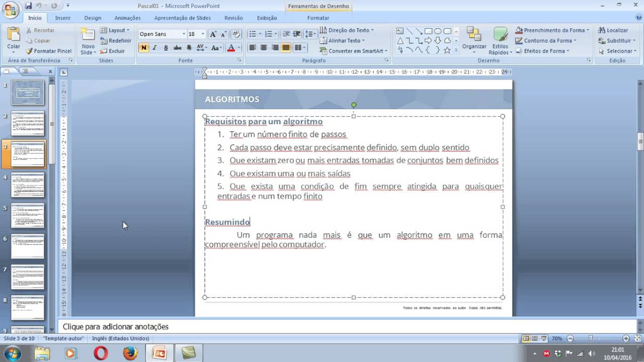Viewport: 644px width, 362px height.
Task: Toggle justified text alignment
Action: [286, 48]
